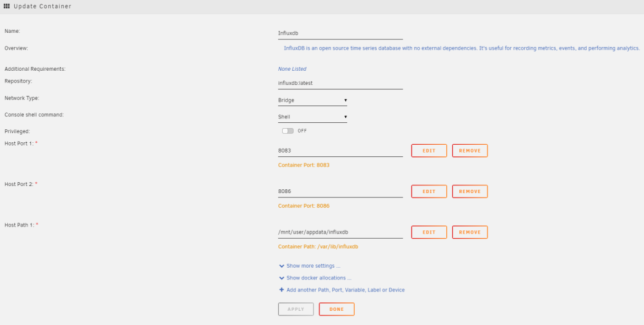Click the Overview label
The image size is (644, 325).
coord(16,48)
